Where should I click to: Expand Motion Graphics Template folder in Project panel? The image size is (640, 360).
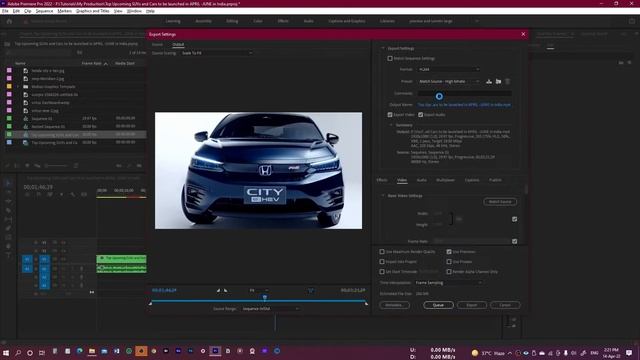tap(18, 87)
